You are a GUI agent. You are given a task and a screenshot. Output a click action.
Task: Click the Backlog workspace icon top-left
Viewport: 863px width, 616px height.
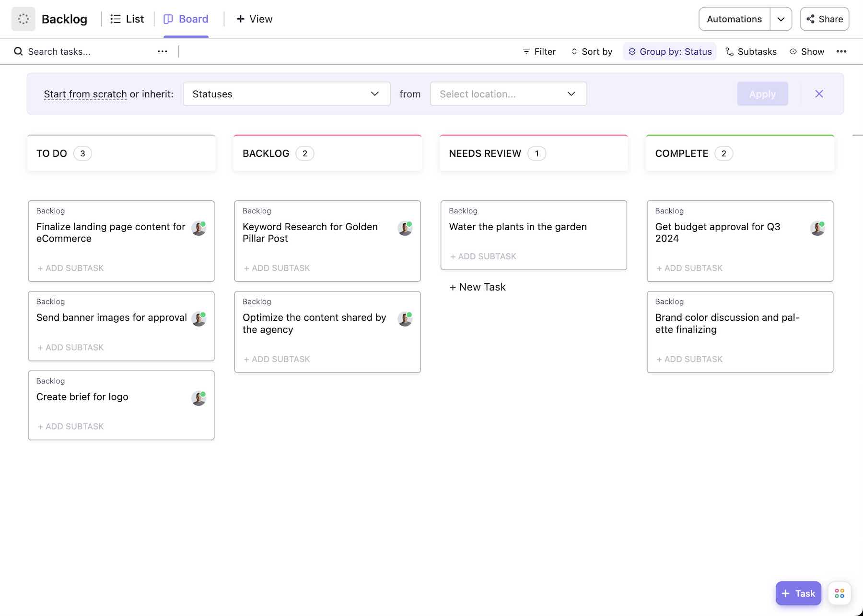[x=23, y=19]
